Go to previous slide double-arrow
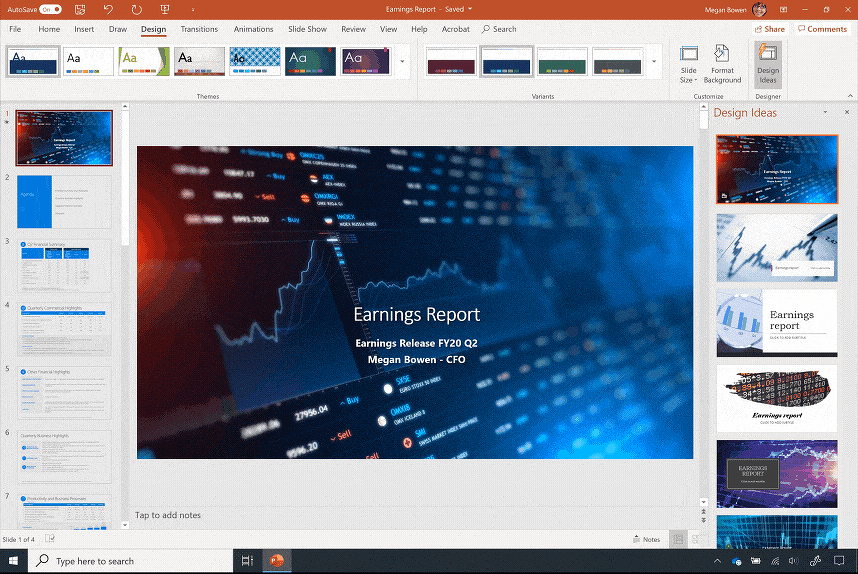The width and height of the screenshot is (858, 574). coord(704,512)
